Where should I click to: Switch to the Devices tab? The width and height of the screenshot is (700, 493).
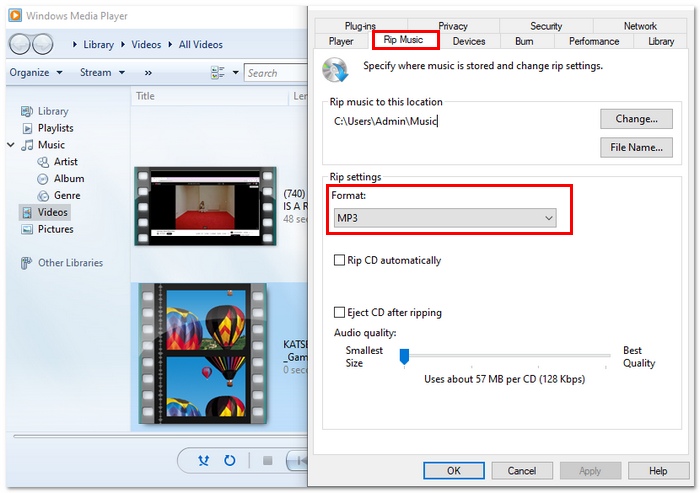click(469, 41)
